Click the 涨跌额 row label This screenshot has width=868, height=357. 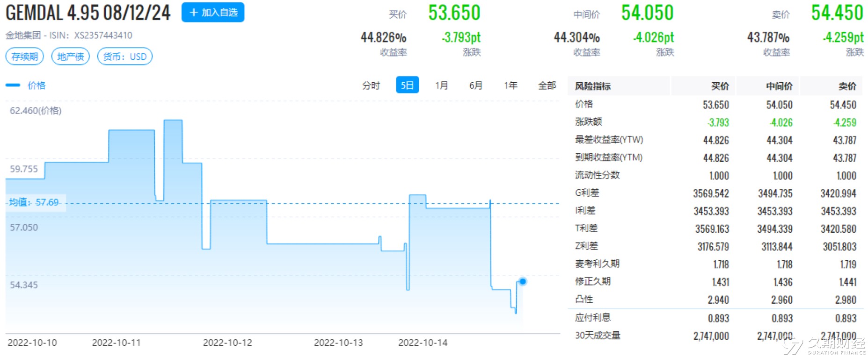pyautogui.click(x=588, y=122)
